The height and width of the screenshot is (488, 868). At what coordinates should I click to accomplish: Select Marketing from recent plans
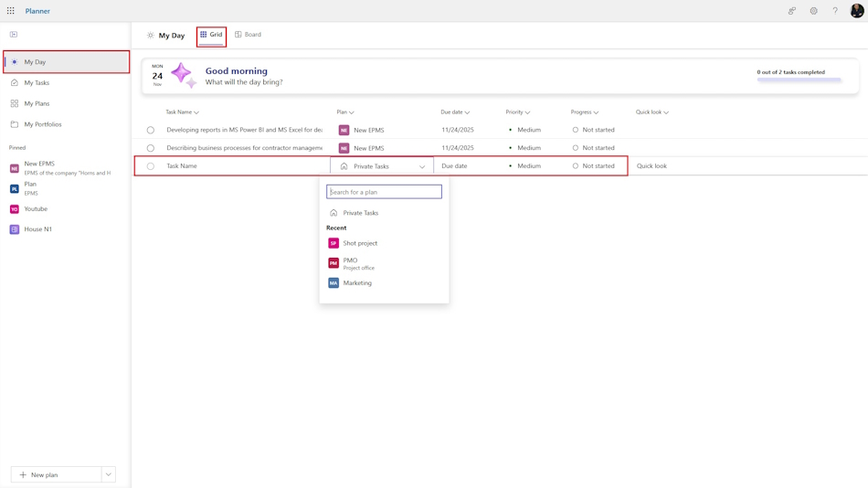(384, 283)
